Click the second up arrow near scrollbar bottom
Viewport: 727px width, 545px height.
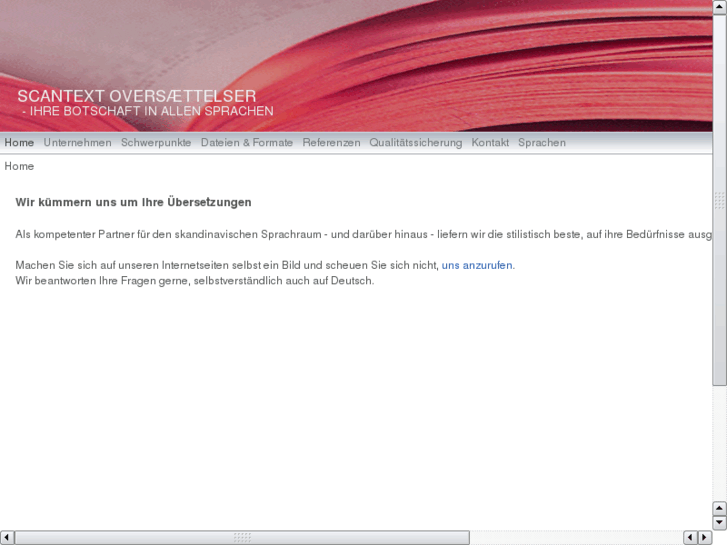[x=719, y=508]
